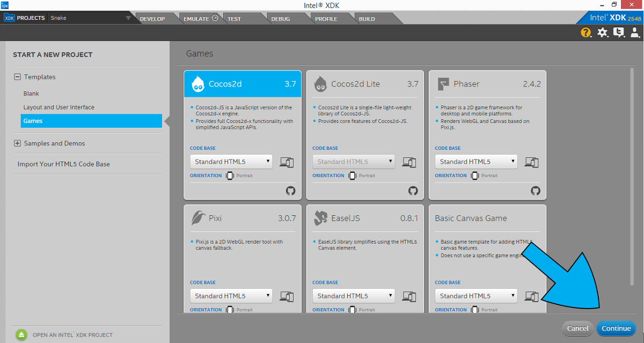The height and width of the screenshot is (343, 644).
Task: Click the Phaser version 2.4.2 text
Action: (x=532, y=84)
